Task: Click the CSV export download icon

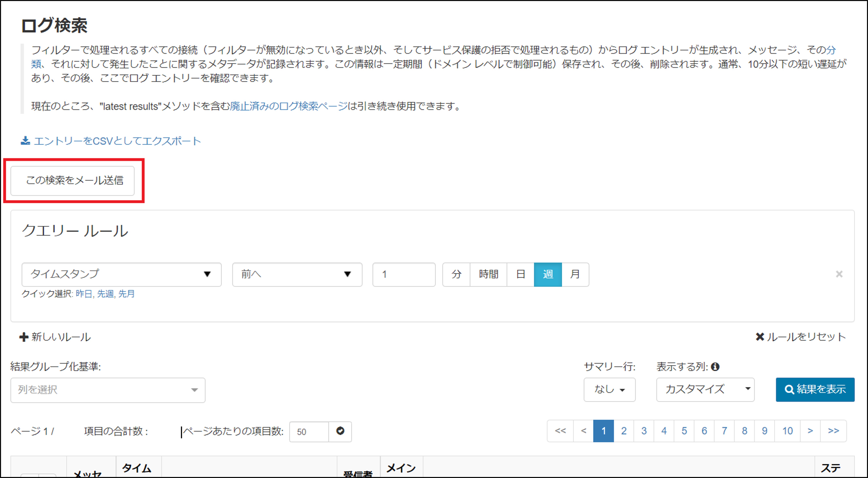Action: pos(25,141)
